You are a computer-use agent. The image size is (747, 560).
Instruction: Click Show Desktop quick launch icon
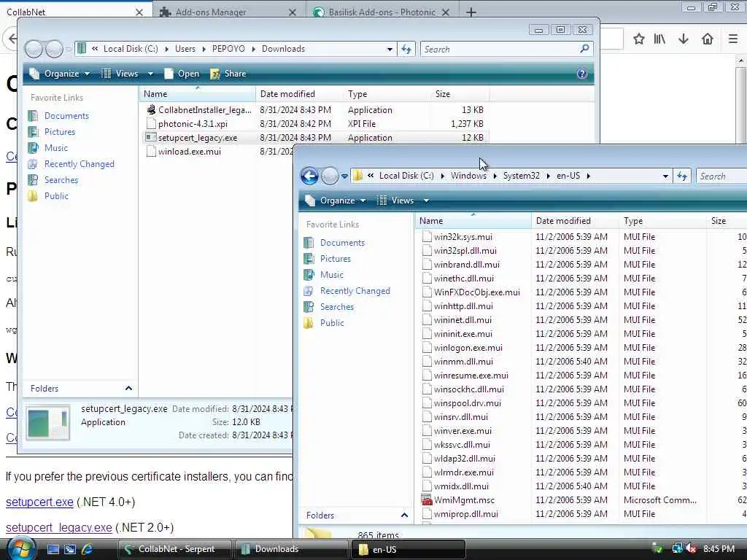[53, 549]
